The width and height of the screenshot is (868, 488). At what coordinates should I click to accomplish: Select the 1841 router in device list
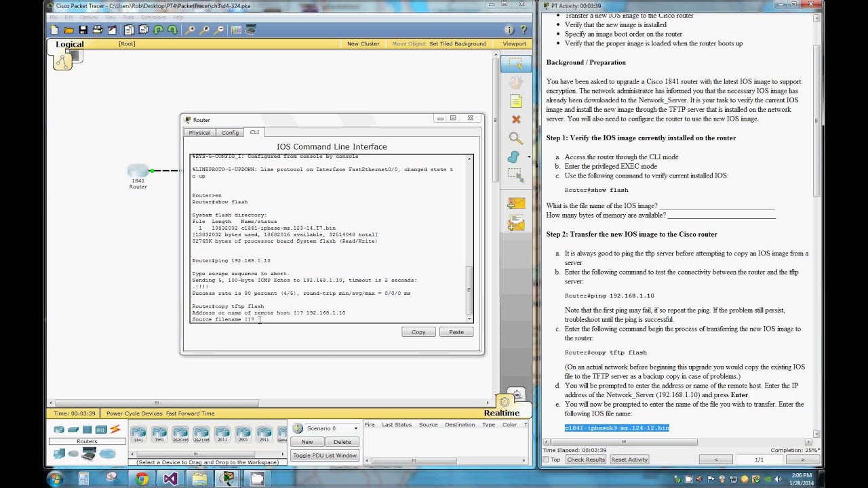(x=138, y=433)
